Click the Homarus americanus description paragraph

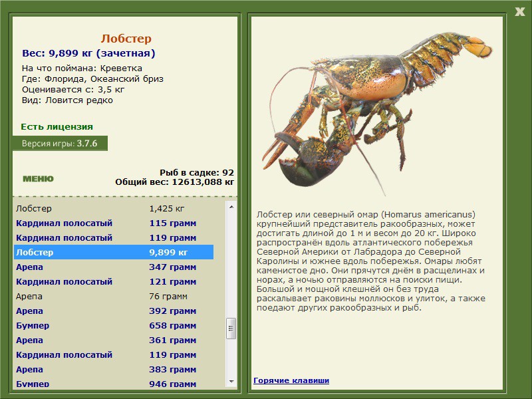point(371,261)
